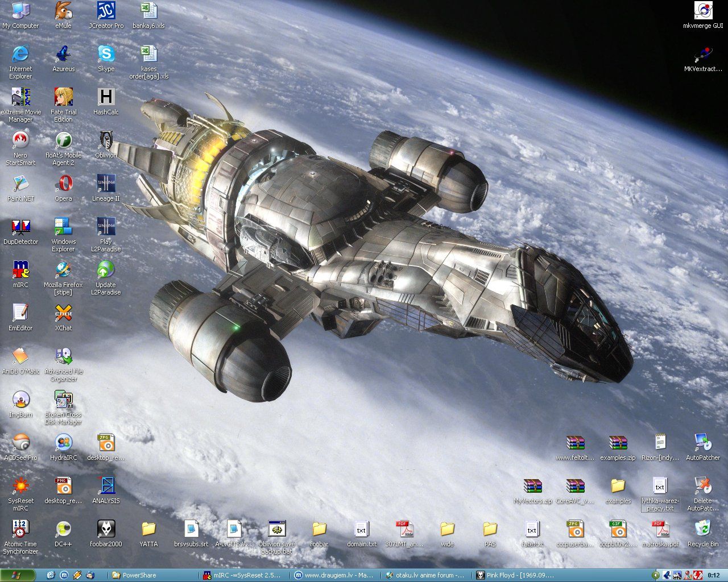Image resolution: width=728 pixels, height=582 pixels.
Task: Select the foobar2000 icon
Action: tap(106, 534)
